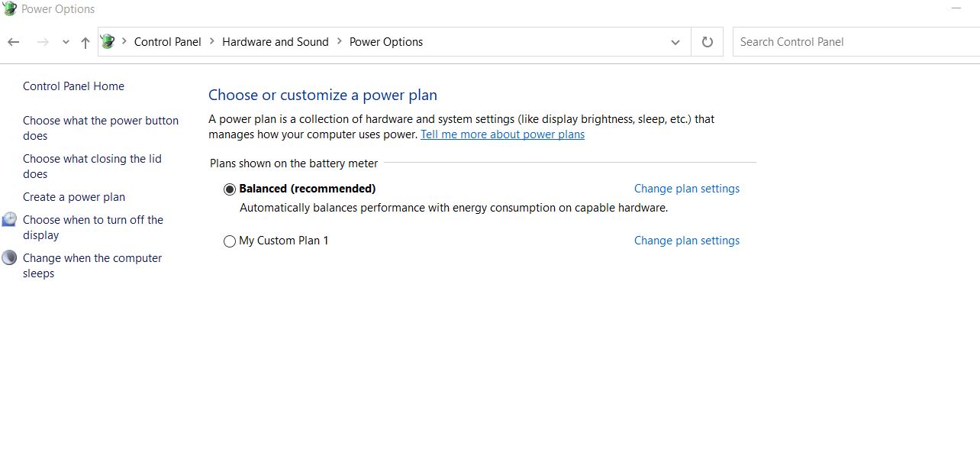Go to the Hardware and Sound breadcrumb

[276, 42]
